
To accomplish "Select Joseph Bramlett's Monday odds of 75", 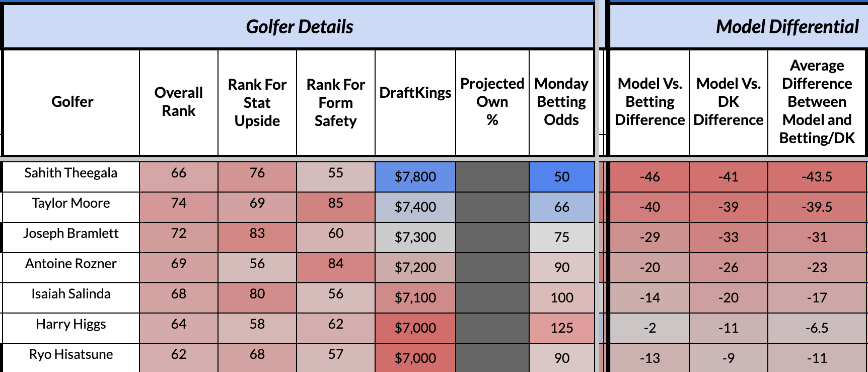I will pos(561,237).
